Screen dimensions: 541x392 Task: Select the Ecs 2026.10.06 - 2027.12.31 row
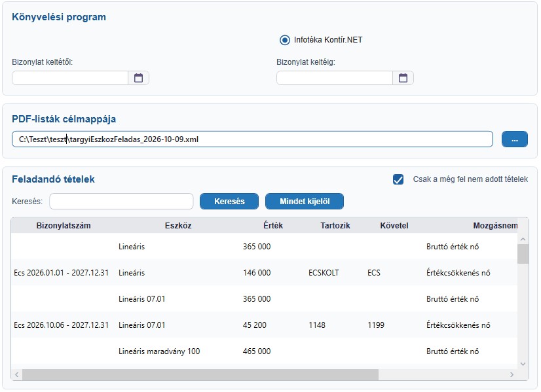tap(265, 325)
